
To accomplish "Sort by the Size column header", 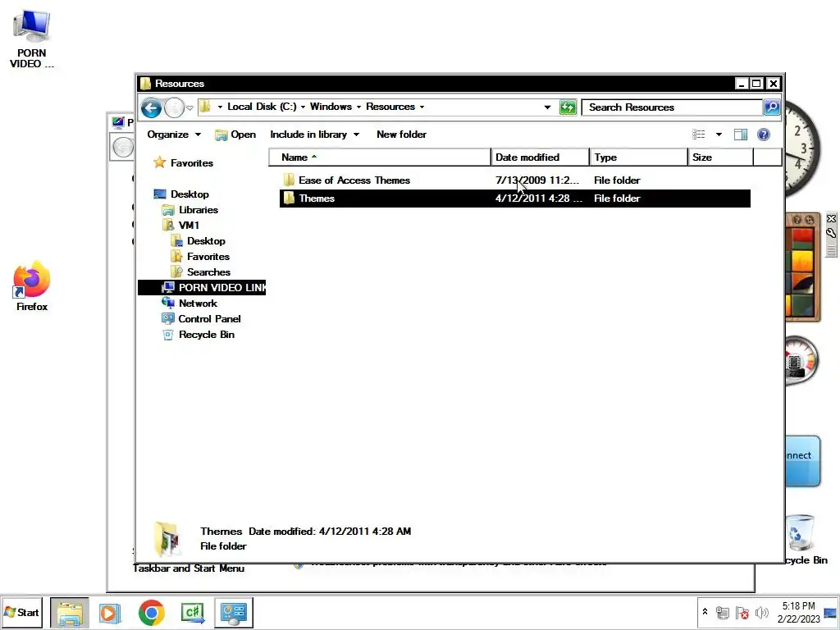I will 720,157.
